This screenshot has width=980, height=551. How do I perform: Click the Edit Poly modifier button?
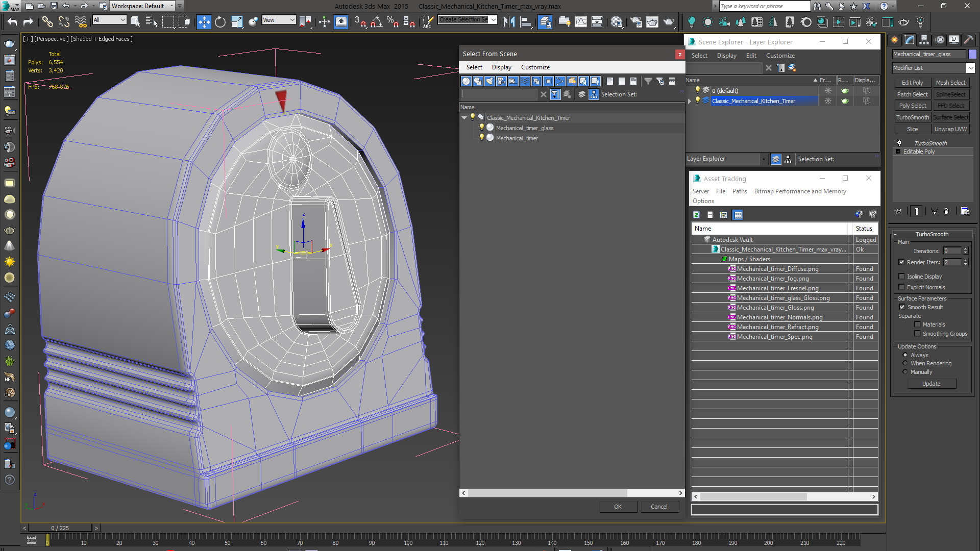tap(912, 83)
